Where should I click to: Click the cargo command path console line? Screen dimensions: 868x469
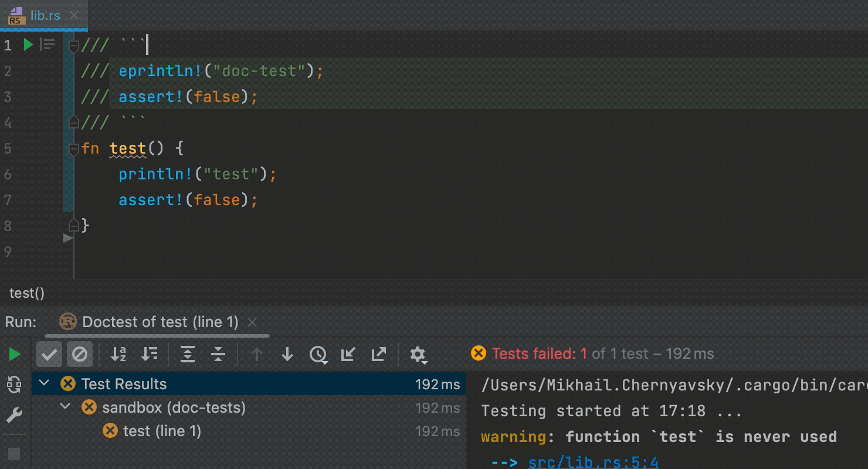tap(674, 385)
